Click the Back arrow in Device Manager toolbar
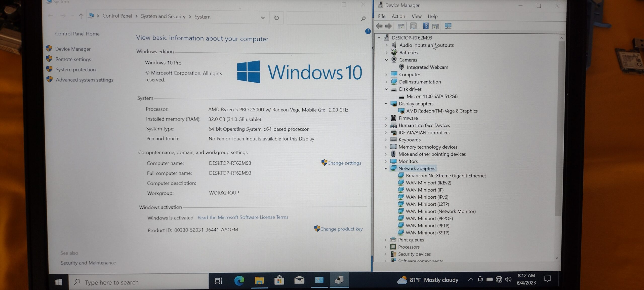 [379, 26]
